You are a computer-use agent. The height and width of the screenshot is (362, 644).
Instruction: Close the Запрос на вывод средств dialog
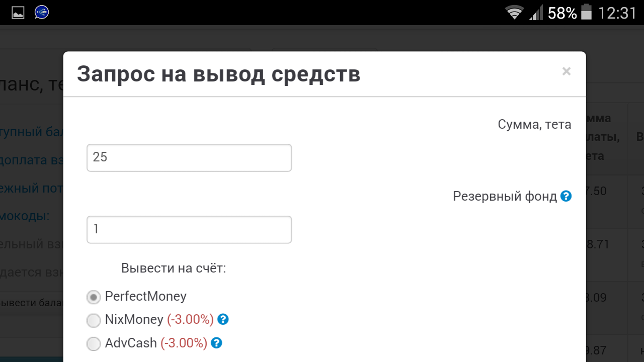click(x=567, y=71)
